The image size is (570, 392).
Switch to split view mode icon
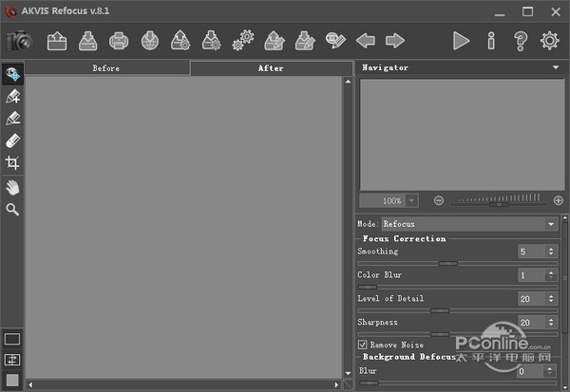click(12, 360)
